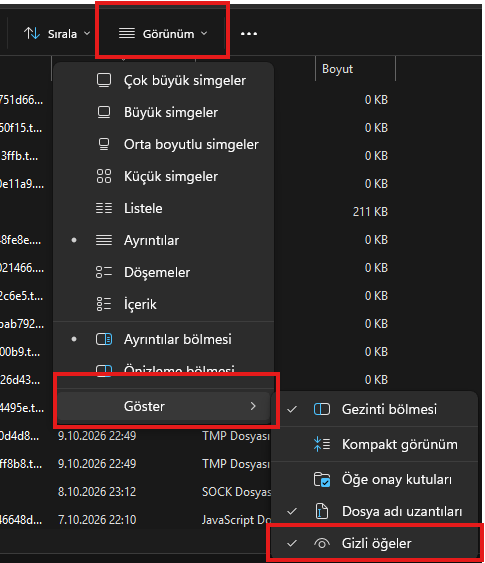Open the Görünüm view dropdown
Image resolution: width=485 pixels, height=563 pixels.
[x=163, y=34]
